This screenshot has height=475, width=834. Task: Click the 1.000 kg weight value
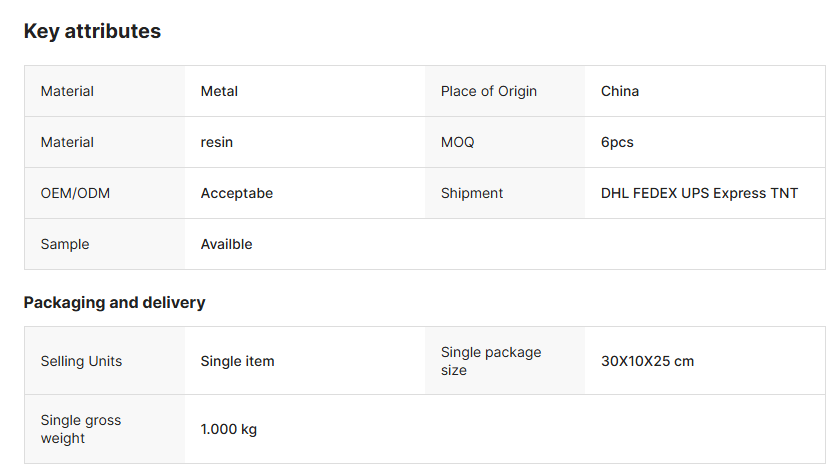coord(228,429)
